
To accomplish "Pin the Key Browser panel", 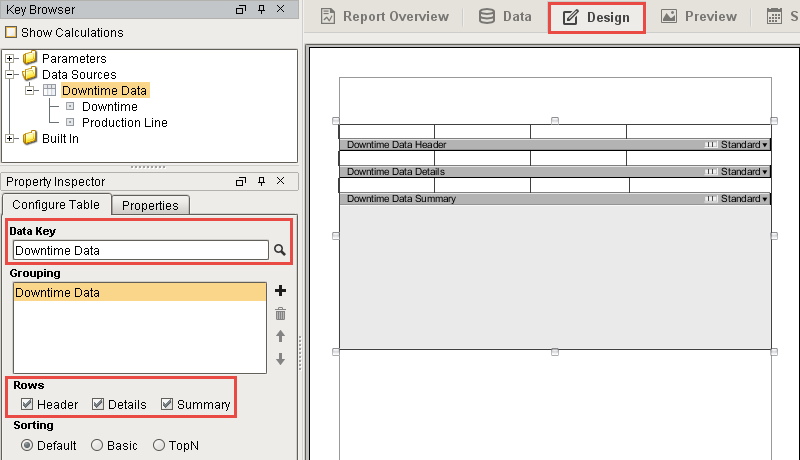I will click(x=261, y=9).
